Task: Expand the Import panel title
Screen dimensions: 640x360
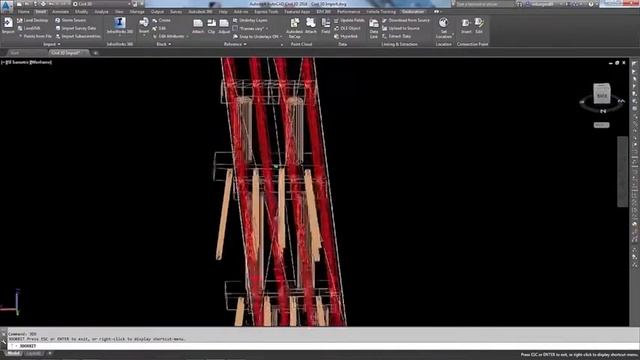Action: tap(51, 44)
